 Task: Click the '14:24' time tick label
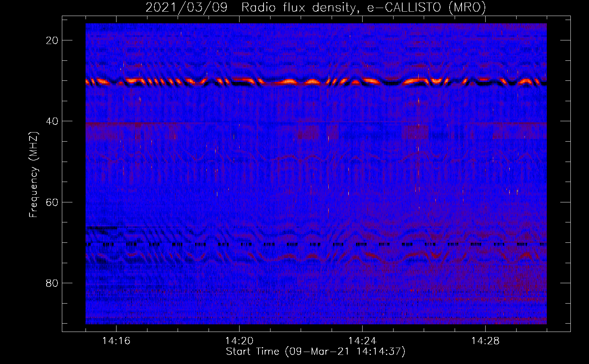(x=362, y=341)
